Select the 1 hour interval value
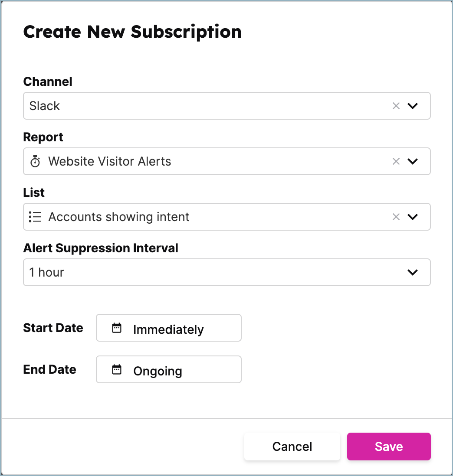Screen dimensions: 453x476 (47, 272)
